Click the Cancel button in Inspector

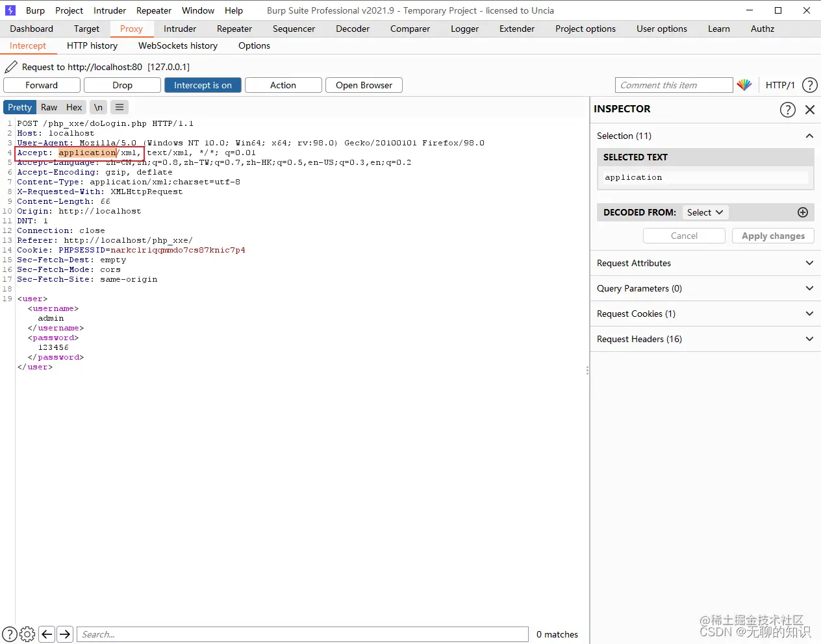pos(684,236)
